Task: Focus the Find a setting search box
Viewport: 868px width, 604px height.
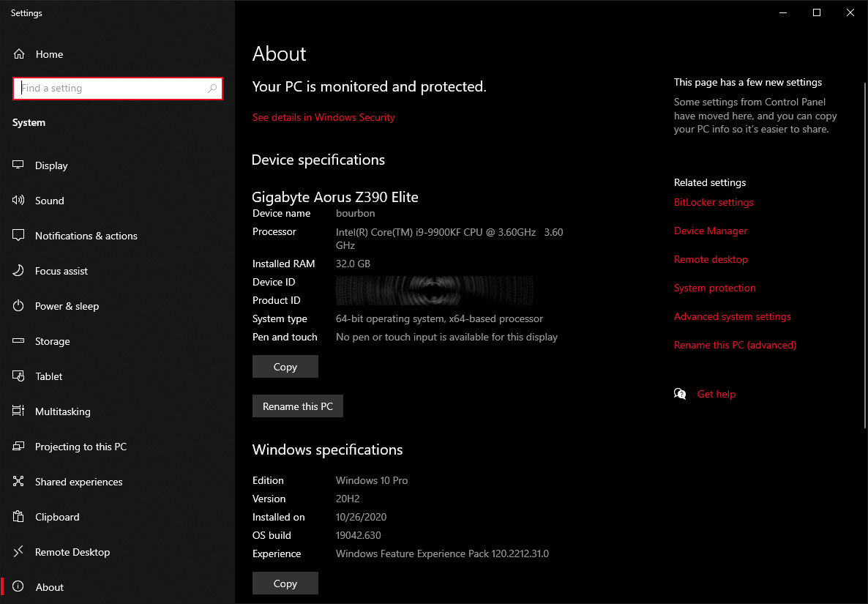Action: [x=117, y=89]
